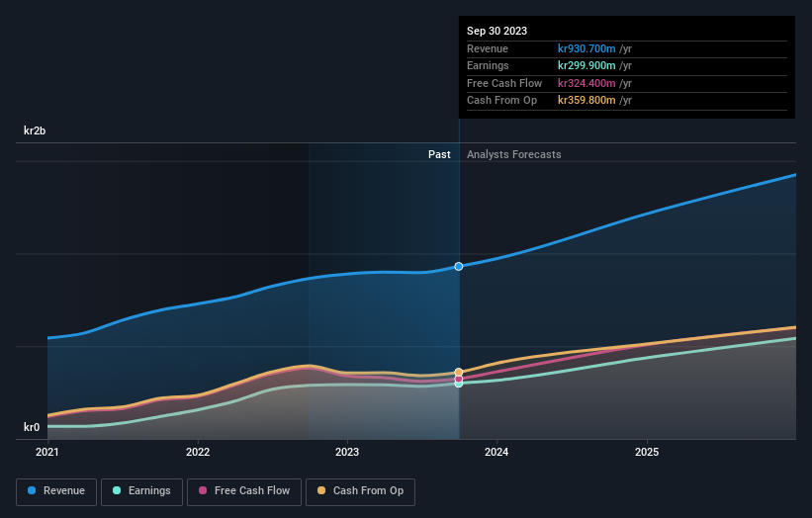Image resolution: width=812 pixels, height=518 pixels.
Task: Toggle the Cash From Op legend series
Action: [360, 491]
